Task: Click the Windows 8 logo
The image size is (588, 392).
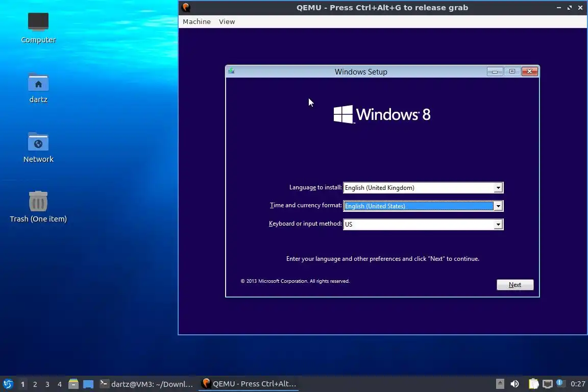Action: coord(382,114)
